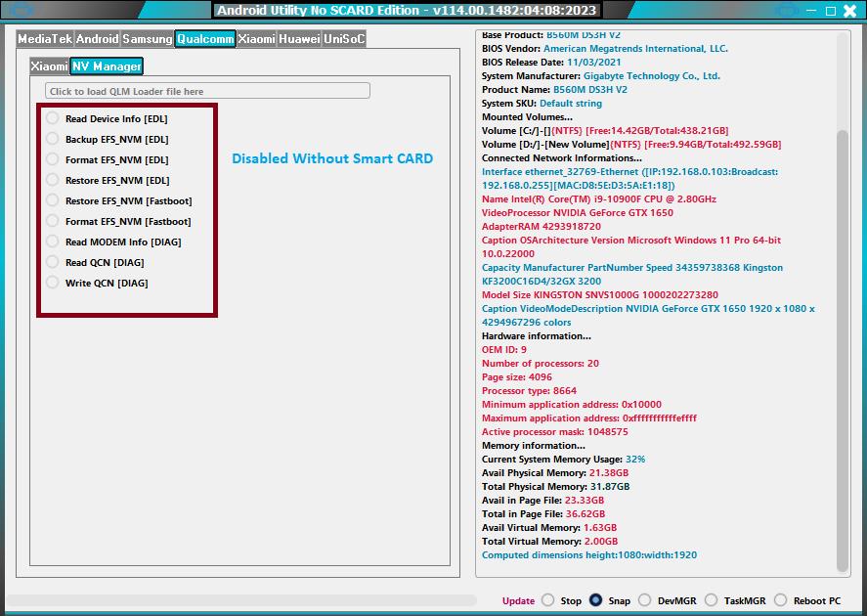Click the bottom progress bar

coord(241,600)
